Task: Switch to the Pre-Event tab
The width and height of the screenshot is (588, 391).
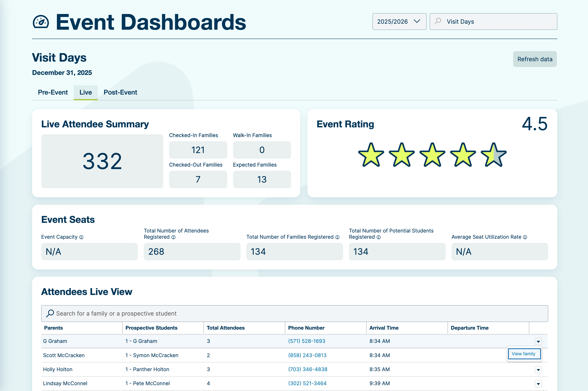Action: coord(53,92)
